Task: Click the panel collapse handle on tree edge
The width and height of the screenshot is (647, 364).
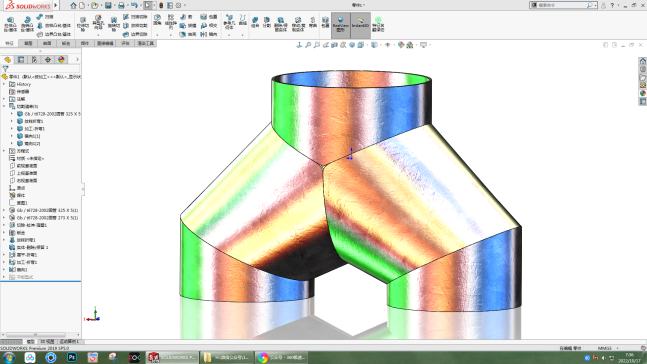Action: coord(83,189)
